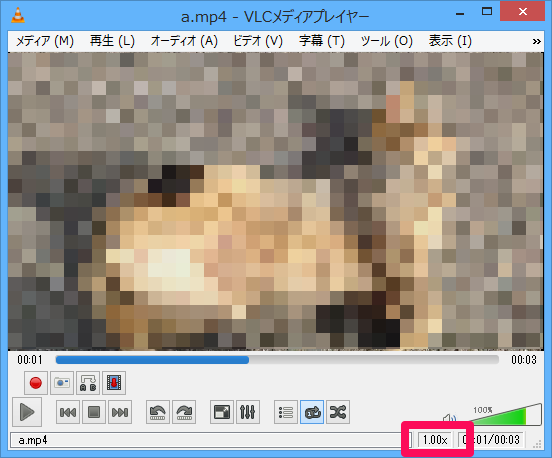The image size is (552, 458).
Task: Start playback with the Play button
Action: (27, 412)
